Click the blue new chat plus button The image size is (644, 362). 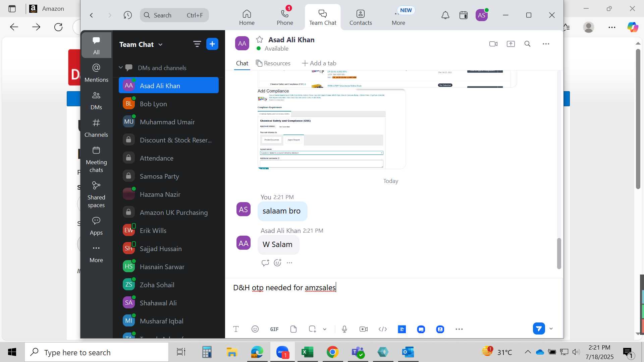pos(212,44)
